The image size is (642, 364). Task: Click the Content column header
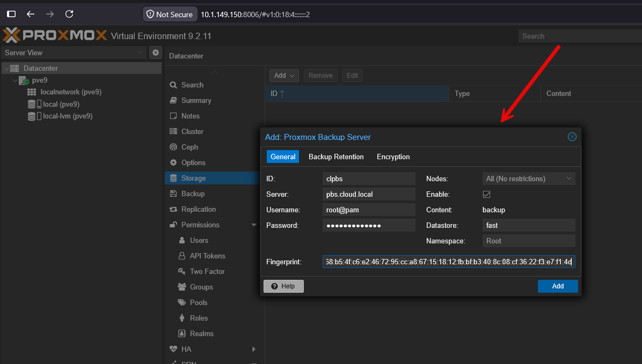pyautogui.click(x=591, y=94)
